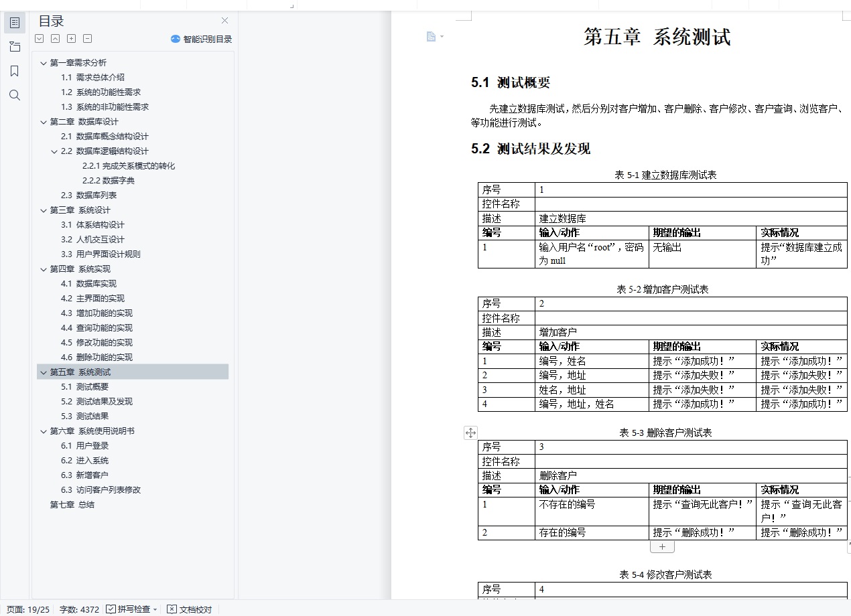Go to 6.3 访问客户列表修改
The width and height of the screenshot is (851, 616).
(x=101, y=490)
